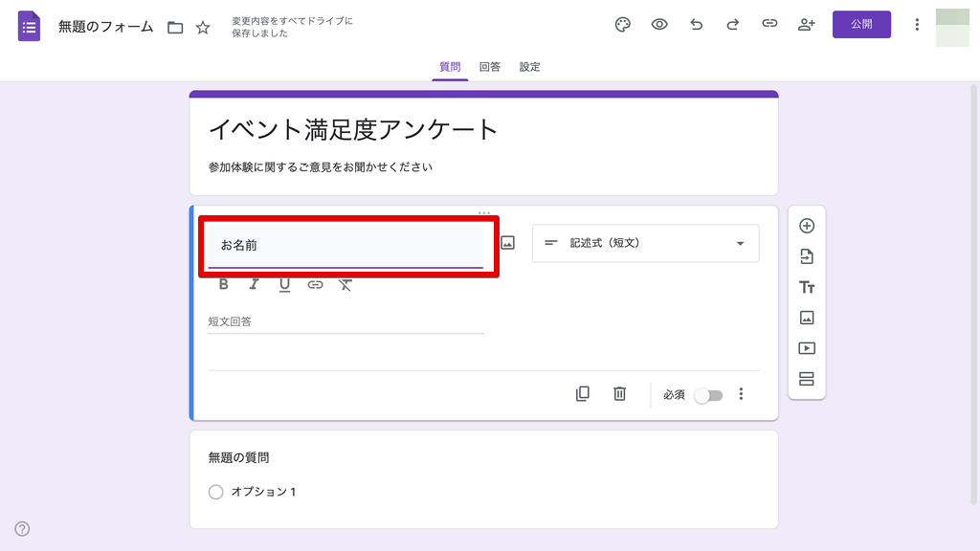
Task: Click the undo arrow icon
Action: tap(696, 25)
